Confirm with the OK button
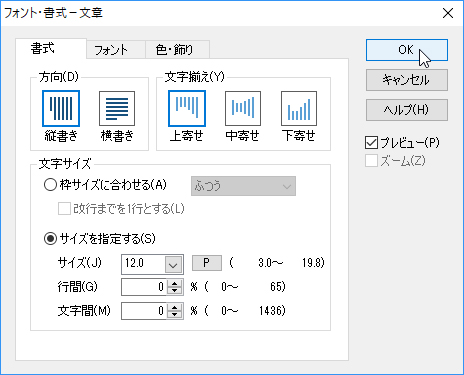This screenshot has height=375, width=464. 407,50
